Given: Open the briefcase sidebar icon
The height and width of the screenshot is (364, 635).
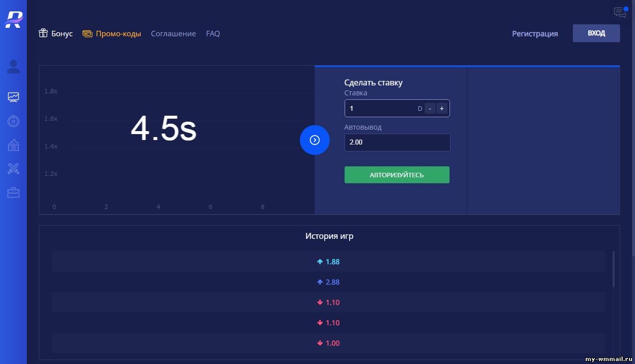Looking at the screenshot, I should tap(13, 193).
